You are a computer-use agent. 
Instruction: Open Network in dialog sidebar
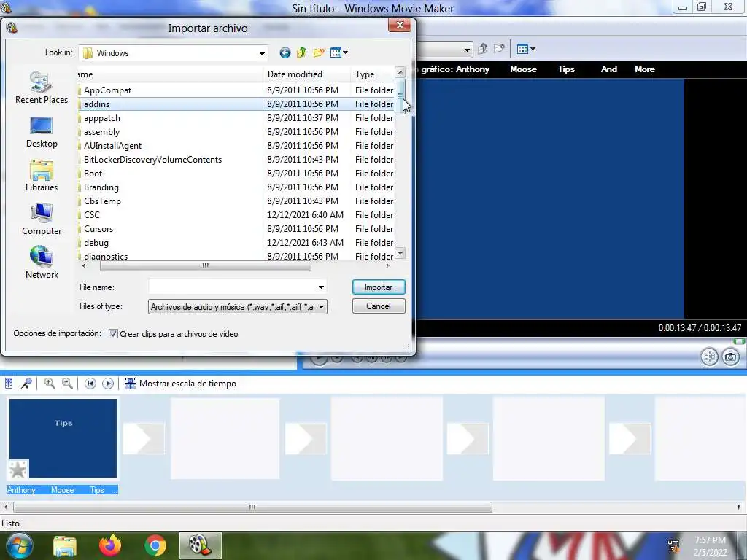point(42,262)
